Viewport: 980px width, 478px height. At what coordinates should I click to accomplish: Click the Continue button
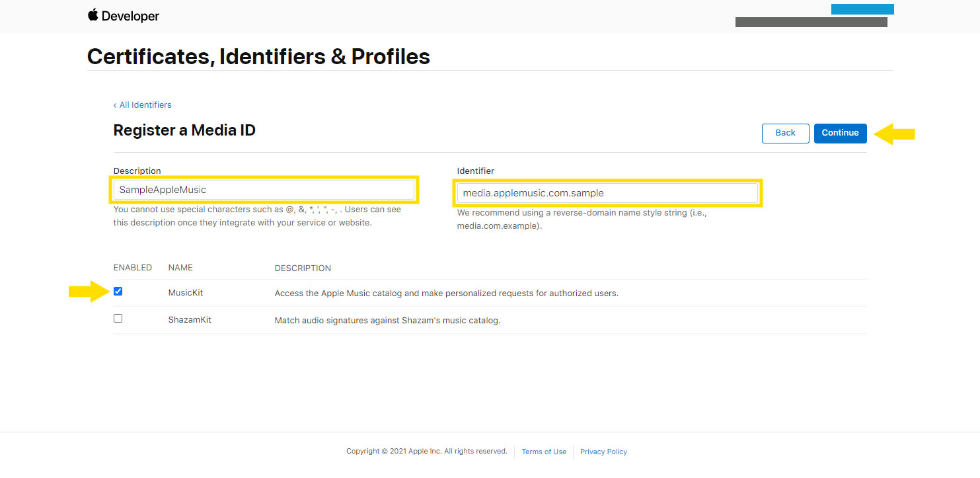pyautogui.click(x=840, y=133)
